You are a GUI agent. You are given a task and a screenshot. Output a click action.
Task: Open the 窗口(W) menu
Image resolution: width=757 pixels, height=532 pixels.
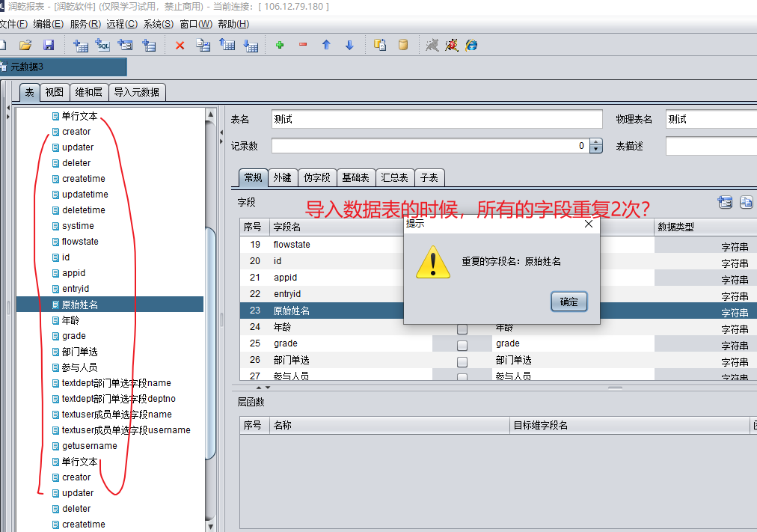click(196, 24)
